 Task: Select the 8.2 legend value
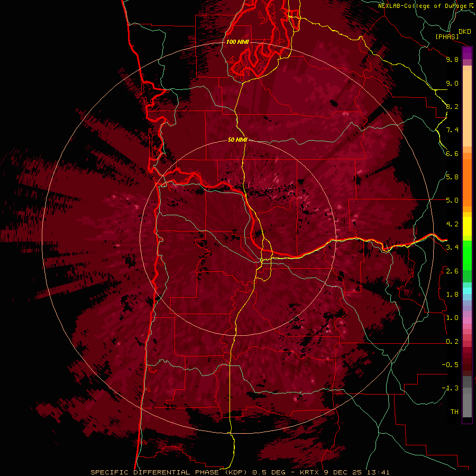coord(452,106)
